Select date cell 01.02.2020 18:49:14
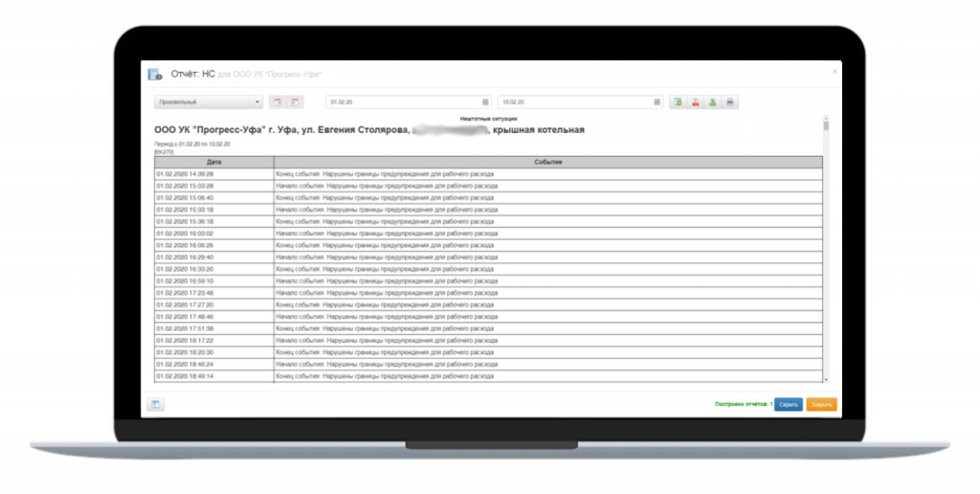Image resolution: width=980 pixels, height=494 pixels. [213, 376]
